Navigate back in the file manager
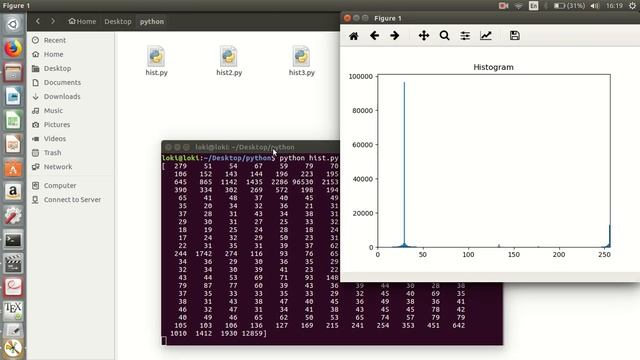The image size is (640, 360). (x=38, y=21)
